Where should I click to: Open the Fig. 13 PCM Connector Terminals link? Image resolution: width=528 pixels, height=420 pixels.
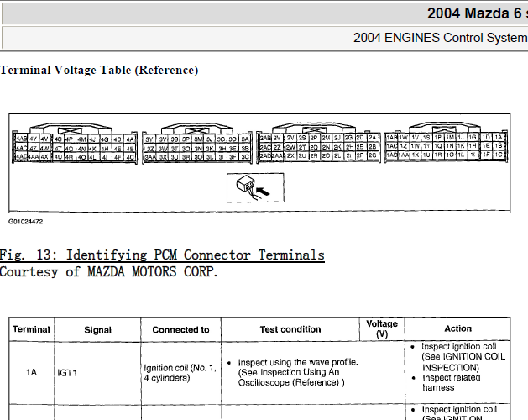coord(162,255)
